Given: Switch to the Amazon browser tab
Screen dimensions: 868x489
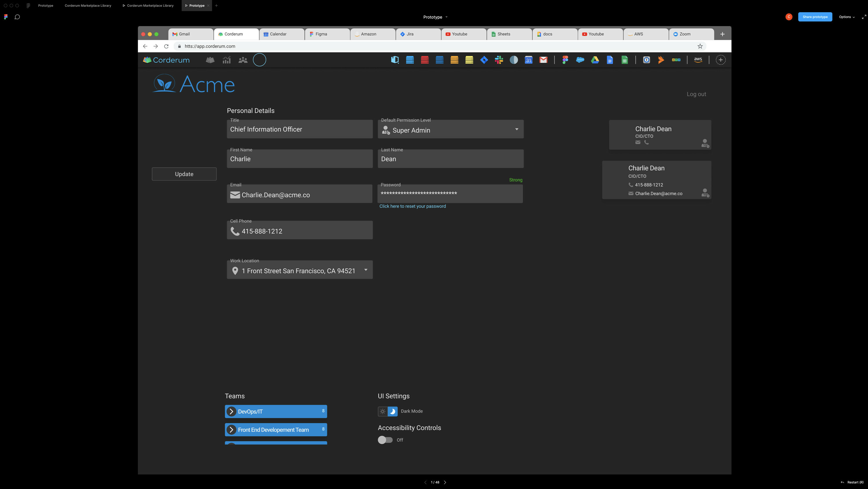Looking at the screenshot, I should [373, 34].
